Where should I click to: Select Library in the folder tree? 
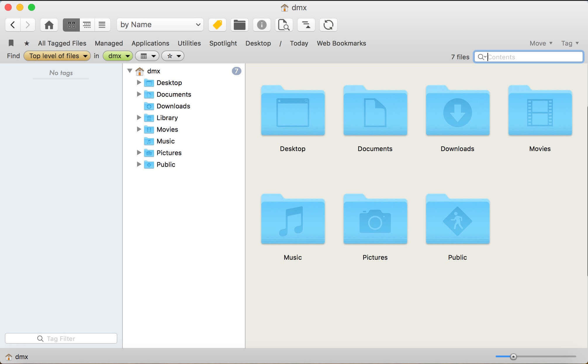(x=167, y=118)
